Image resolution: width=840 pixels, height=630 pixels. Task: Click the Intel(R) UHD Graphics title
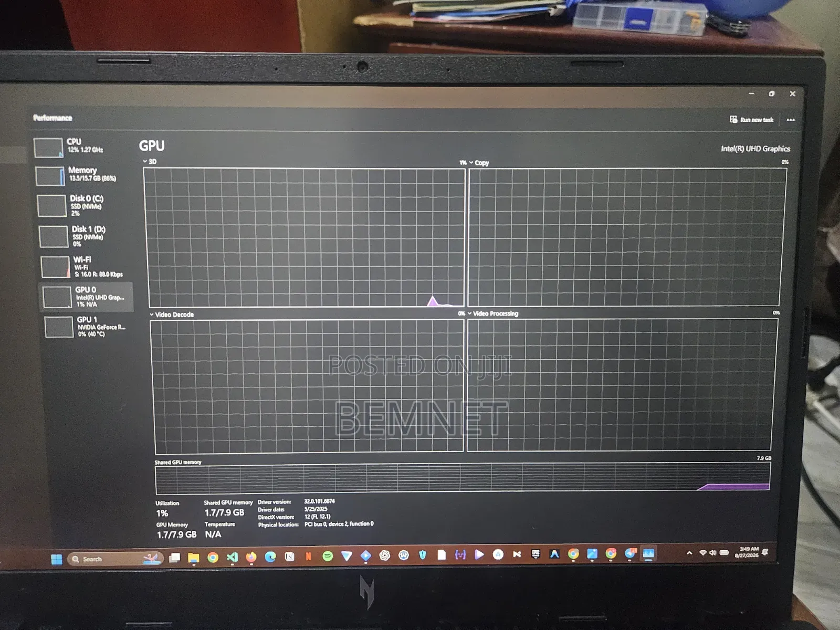[x=755, y=149]
